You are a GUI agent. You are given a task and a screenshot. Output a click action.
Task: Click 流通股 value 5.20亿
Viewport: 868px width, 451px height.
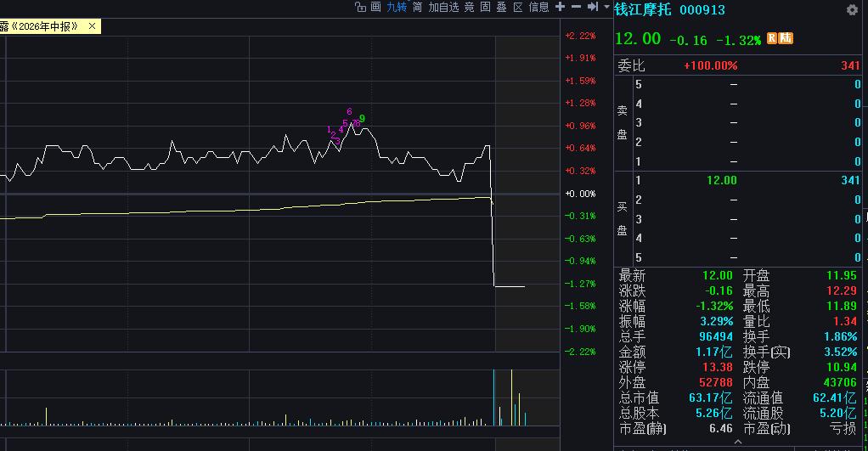point(838,413)
